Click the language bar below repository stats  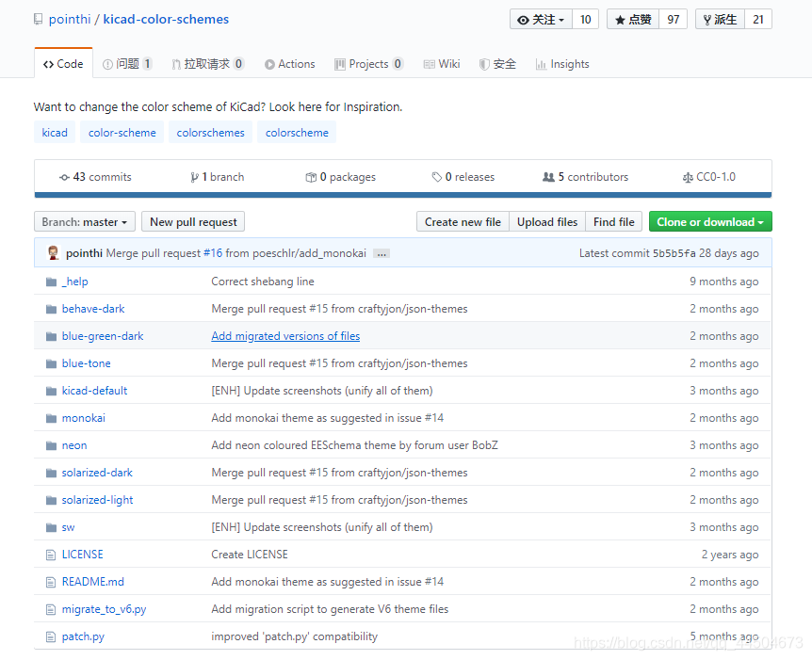pyautogui.click(x=403, y=195)
